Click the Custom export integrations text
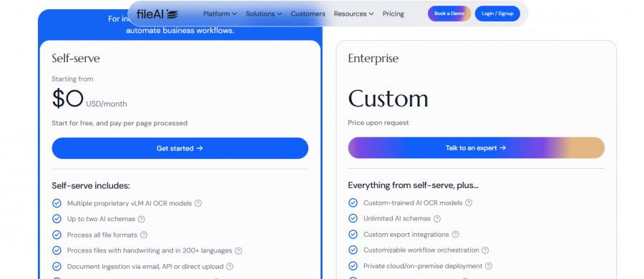 click(406, 235)
